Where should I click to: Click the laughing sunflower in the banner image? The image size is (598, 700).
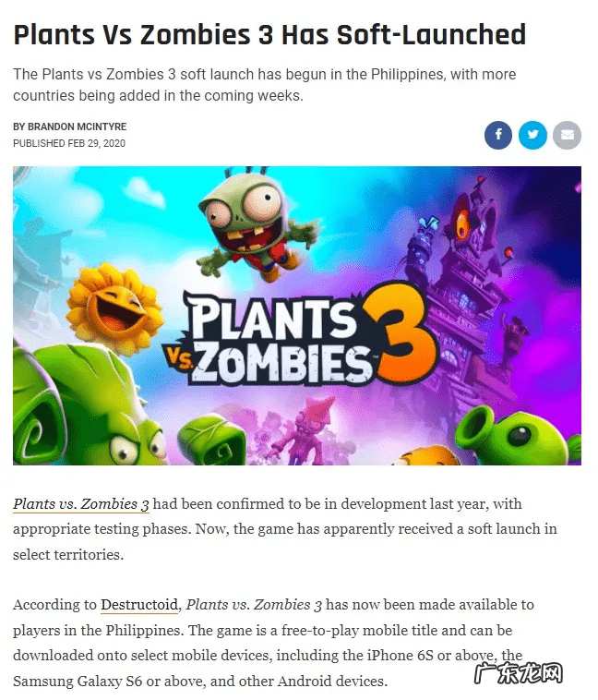pyautogui.click(x=114, y=308)
